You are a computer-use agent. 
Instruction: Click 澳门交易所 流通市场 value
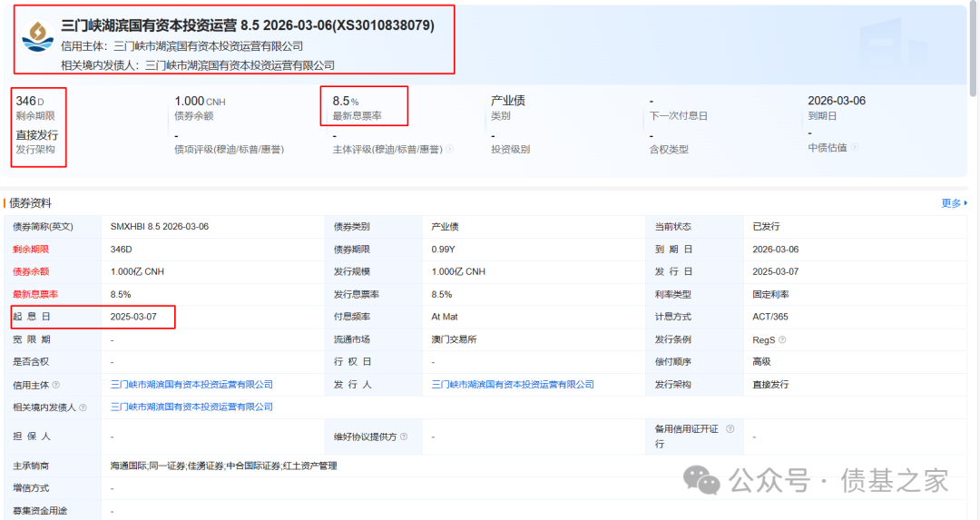454,339
